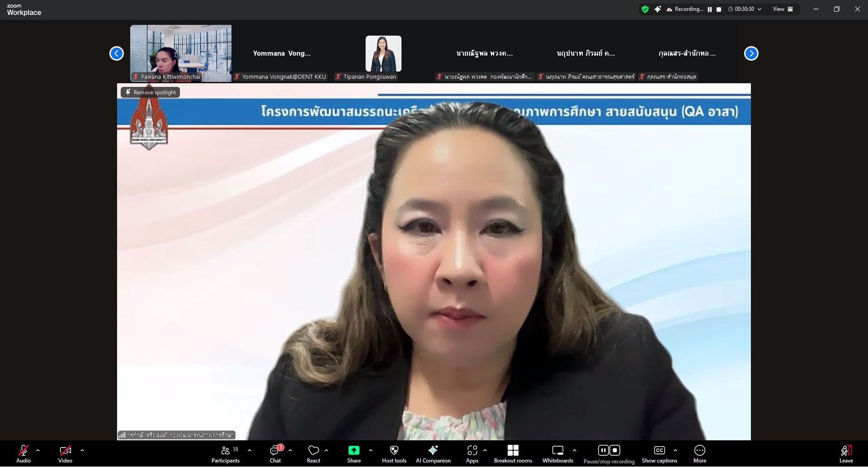Click Leave to exit the meeting
The width and height of the screenshot is (868, 467).
click(846, 454)
